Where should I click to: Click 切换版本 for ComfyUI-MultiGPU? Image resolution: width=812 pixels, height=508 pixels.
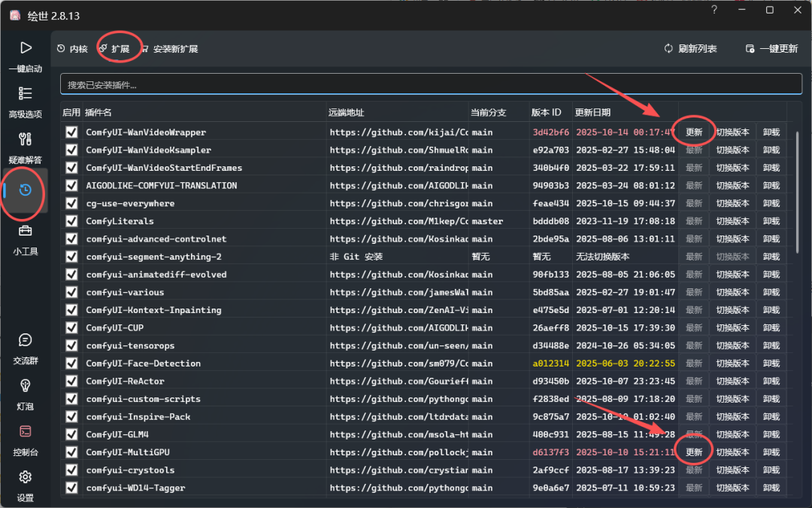pos(733,452)
